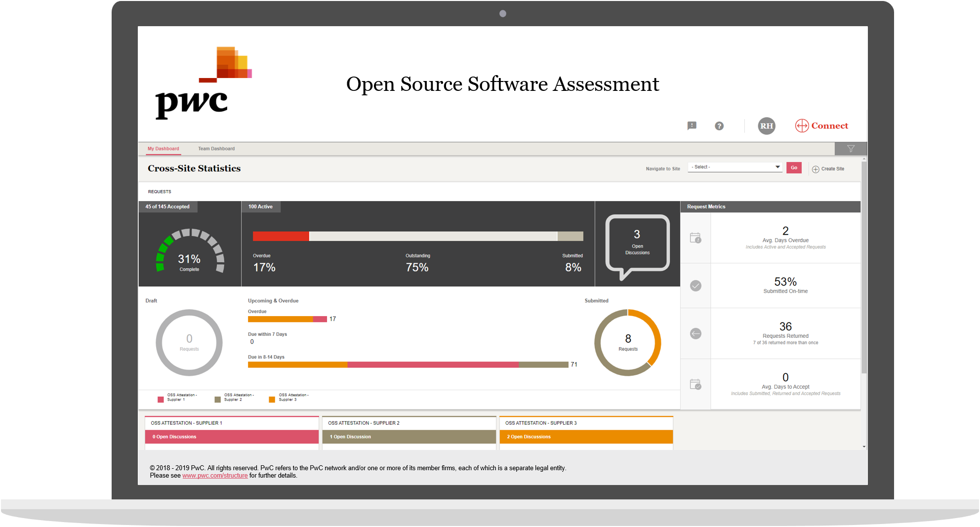Click the 0 Open Discussions bar
This screenshot has height=527, width=980.
pyautogui.click(x=232, y=437)
